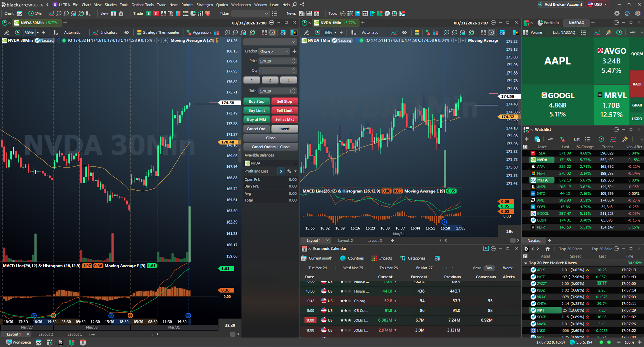Click the Invert button
Screen dimensions: 644x347
pyautogui.click(x=284, y=129)
